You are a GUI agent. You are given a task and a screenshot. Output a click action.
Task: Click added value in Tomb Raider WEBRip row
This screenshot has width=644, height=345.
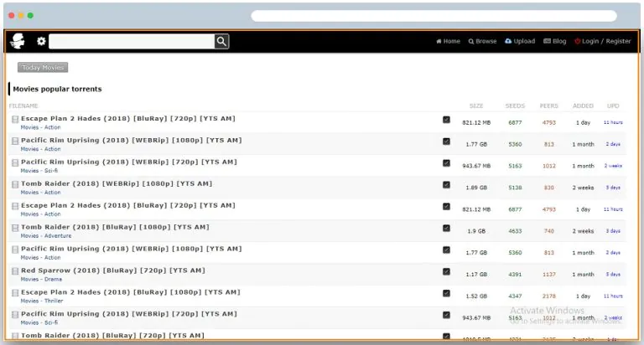584,188
